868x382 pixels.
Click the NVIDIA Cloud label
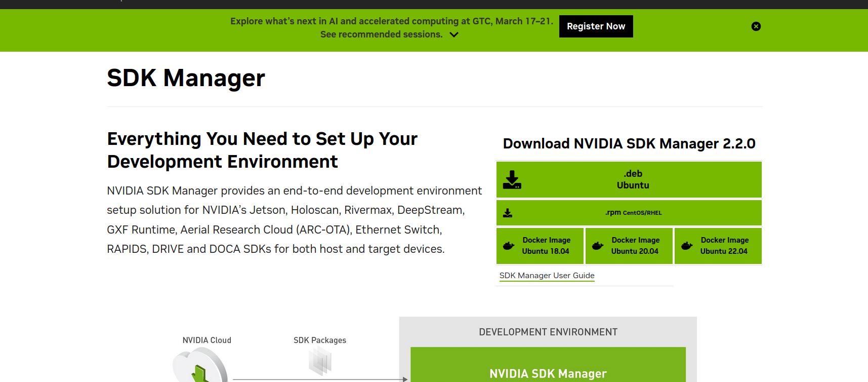coord(206,340)
